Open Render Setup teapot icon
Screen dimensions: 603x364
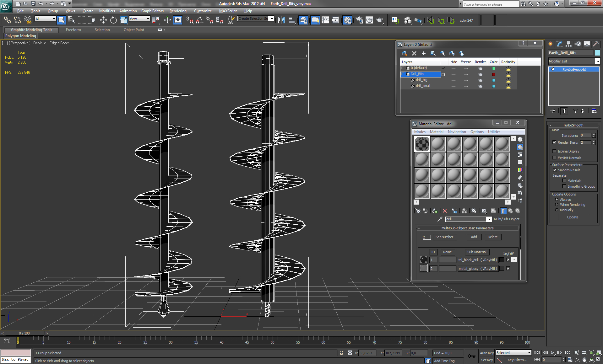[359, 20]
